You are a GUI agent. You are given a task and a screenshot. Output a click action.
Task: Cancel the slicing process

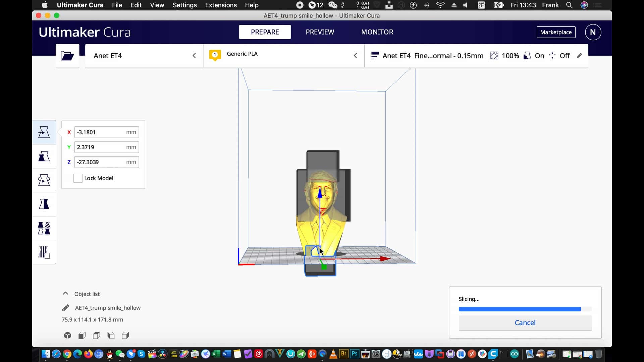(x=525, y=323)
